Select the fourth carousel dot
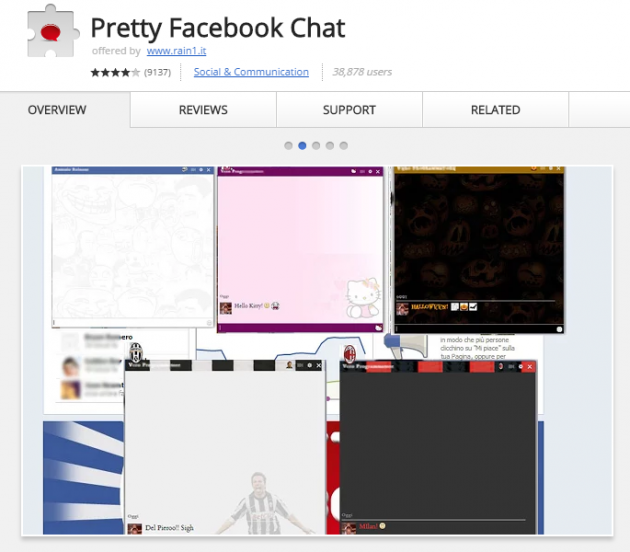The image size is (630, 552). tap(330, 146)
